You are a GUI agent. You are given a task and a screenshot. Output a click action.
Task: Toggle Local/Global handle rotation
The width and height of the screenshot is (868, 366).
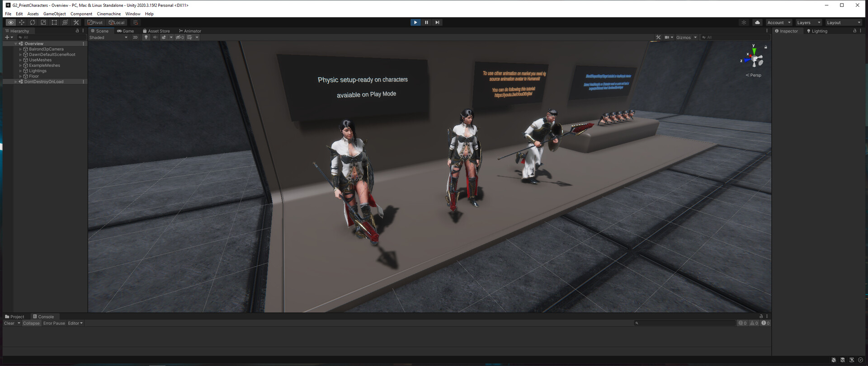pyautogui.click(x=117, y=22)
